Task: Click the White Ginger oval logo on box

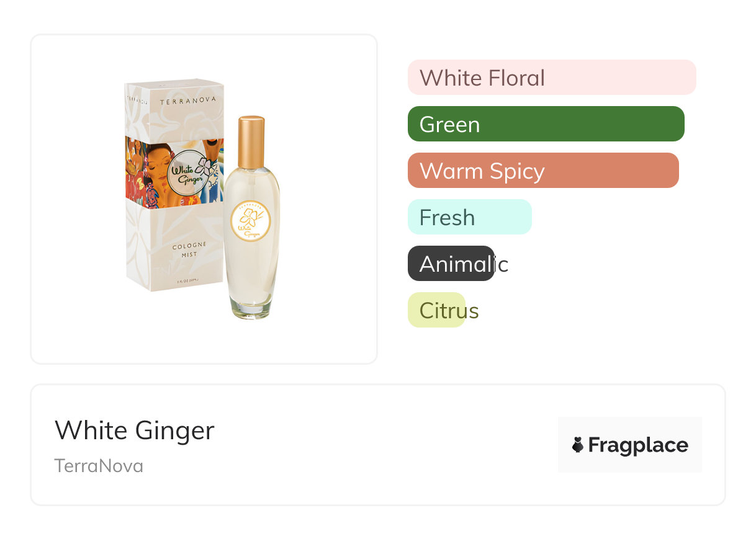Action: pyautogui.click(x=191, y=172)
